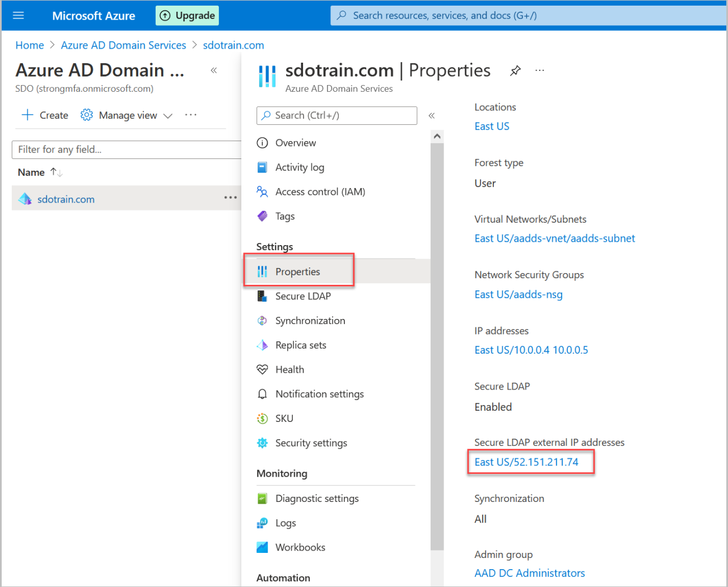
Task: Select sdotrain.com in the resource list
Action: (66, 199)
